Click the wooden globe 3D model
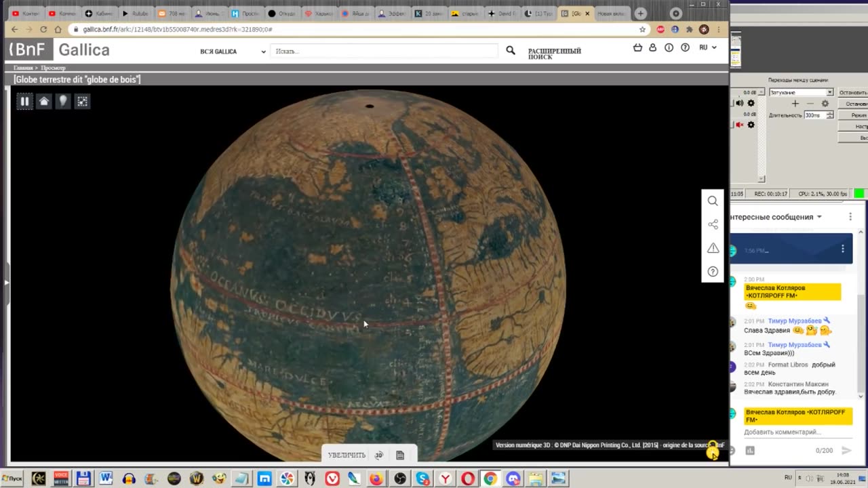 [x=368, y=274]
